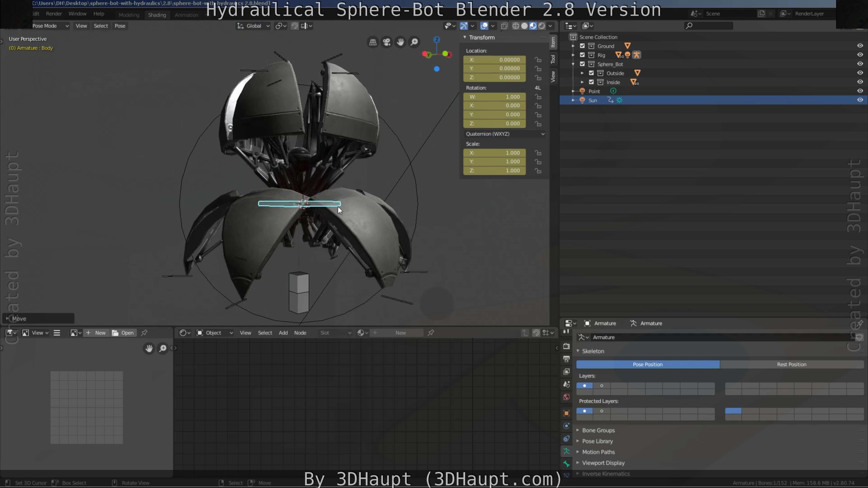The height and width of the screenshot is (488, 868).
Task: Toggle perspective/orthographic grid view button
Action: (x=373, y=42)
